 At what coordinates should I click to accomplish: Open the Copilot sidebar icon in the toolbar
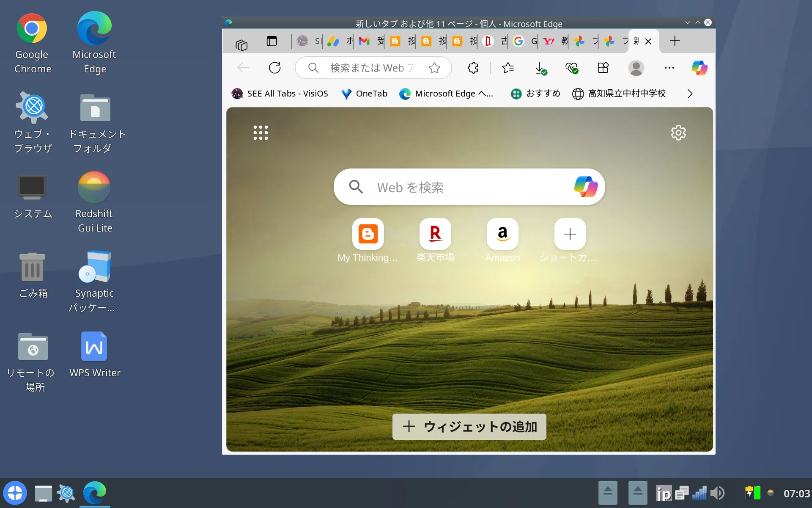point(700,68)
